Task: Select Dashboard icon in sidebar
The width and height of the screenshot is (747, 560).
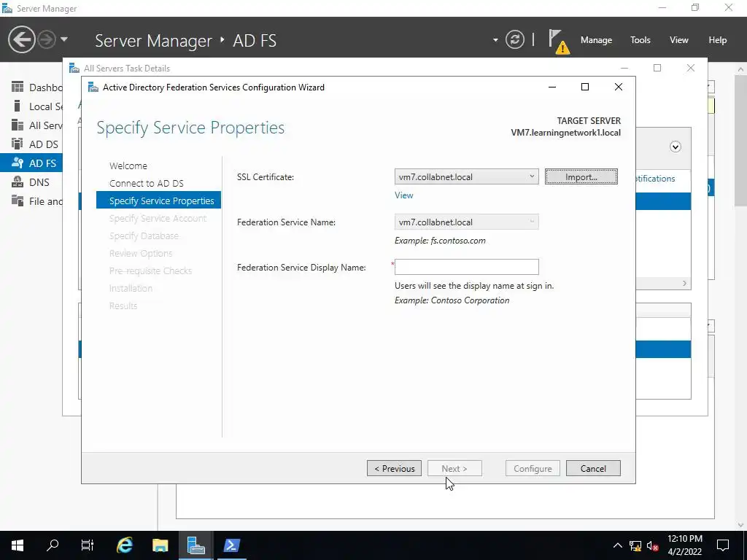Action: 18,87
